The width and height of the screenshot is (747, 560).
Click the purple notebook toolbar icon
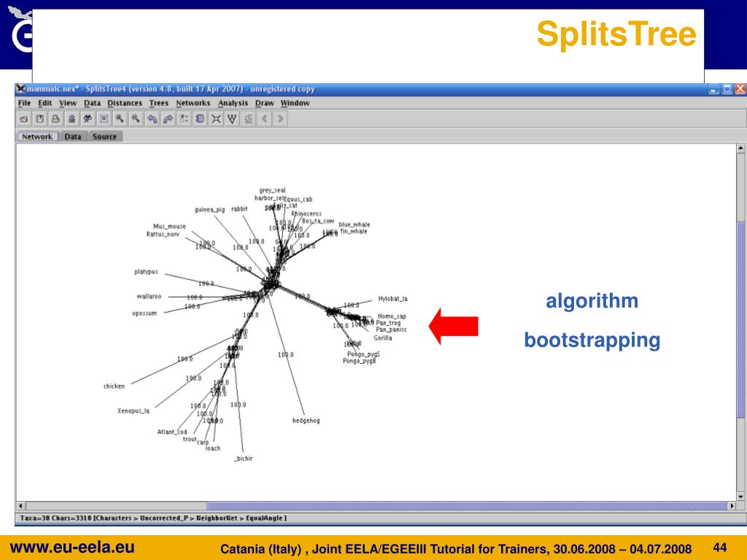click(x=200, y=119)
